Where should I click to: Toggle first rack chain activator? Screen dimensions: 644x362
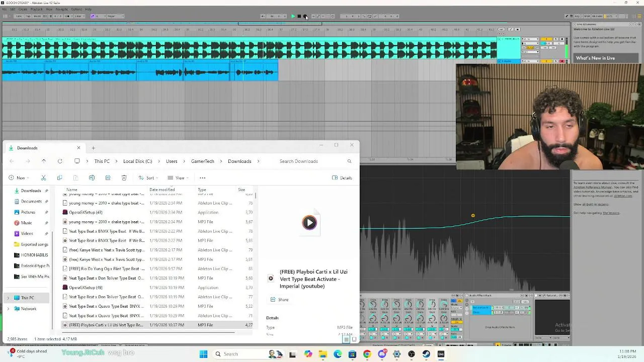[517, 308]
